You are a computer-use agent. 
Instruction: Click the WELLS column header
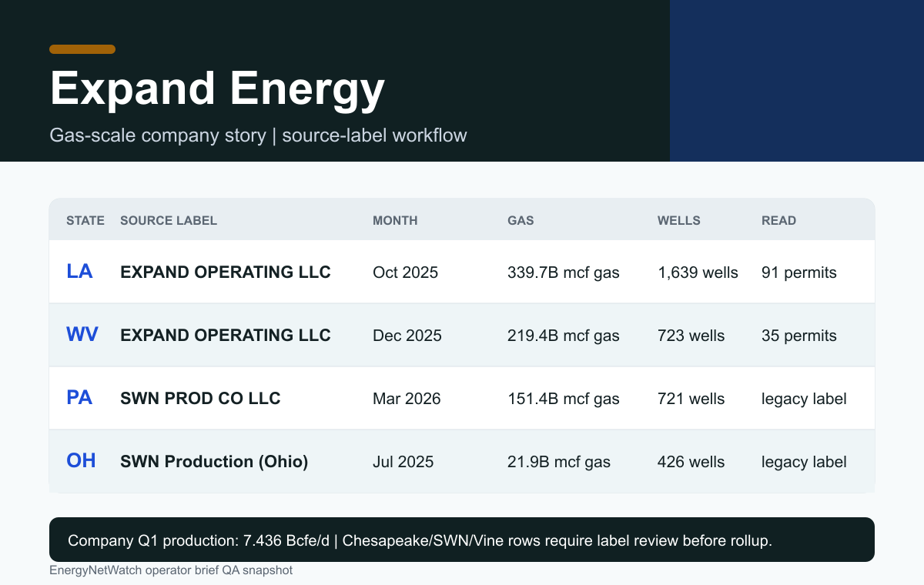tap(679, 220)
